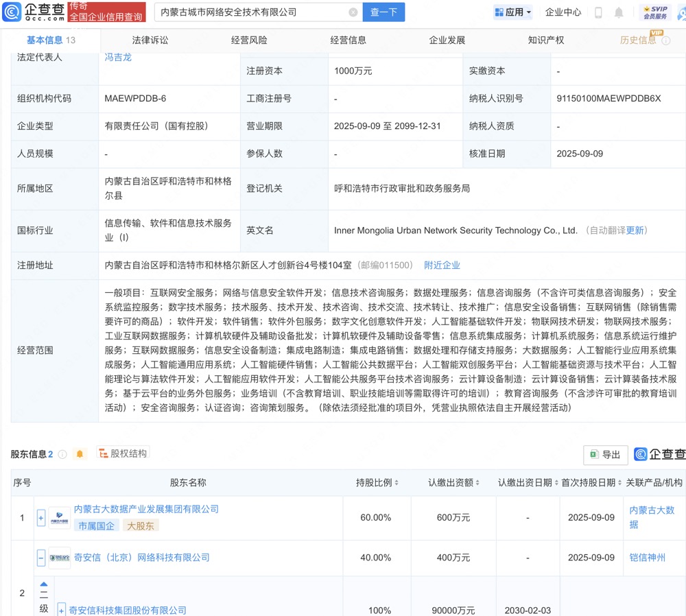Viewport: 686px width, 616px height.
Task: Select date 2030-02-03 cell
Action: click(x=528, y=611)
